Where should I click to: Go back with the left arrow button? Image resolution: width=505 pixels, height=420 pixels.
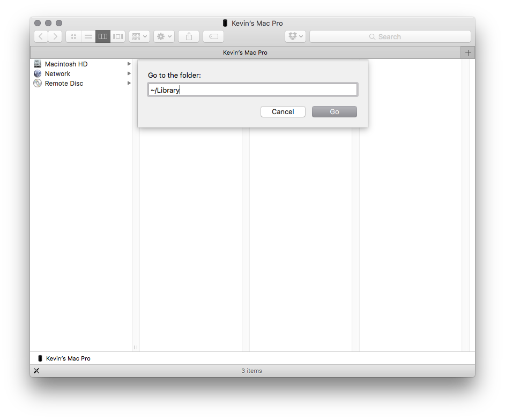[41, 36]
